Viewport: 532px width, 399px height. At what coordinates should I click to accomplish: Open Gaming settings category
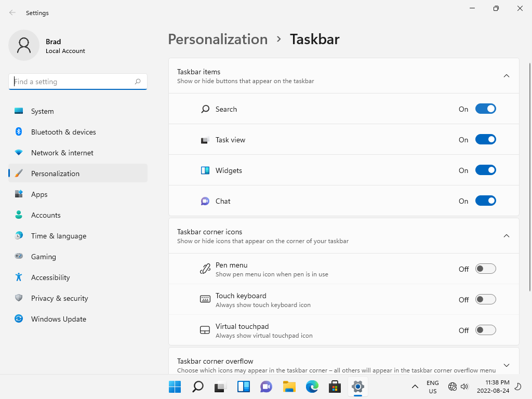pyautogui.click(x=78, y=256)
